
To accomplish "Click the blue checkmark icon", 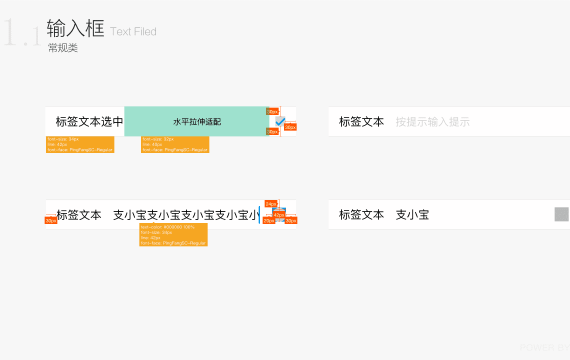I will (280, 121).
